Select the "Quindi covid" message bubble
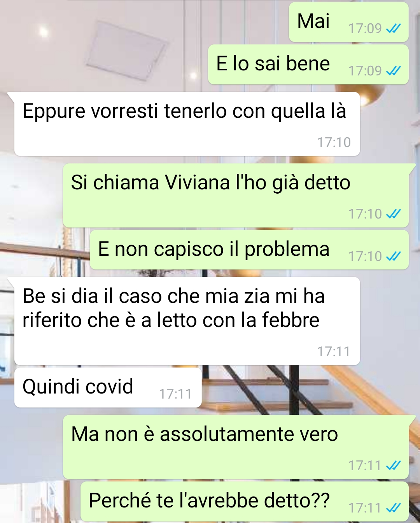This screenshot has height=523, width=420. point(108,388)
